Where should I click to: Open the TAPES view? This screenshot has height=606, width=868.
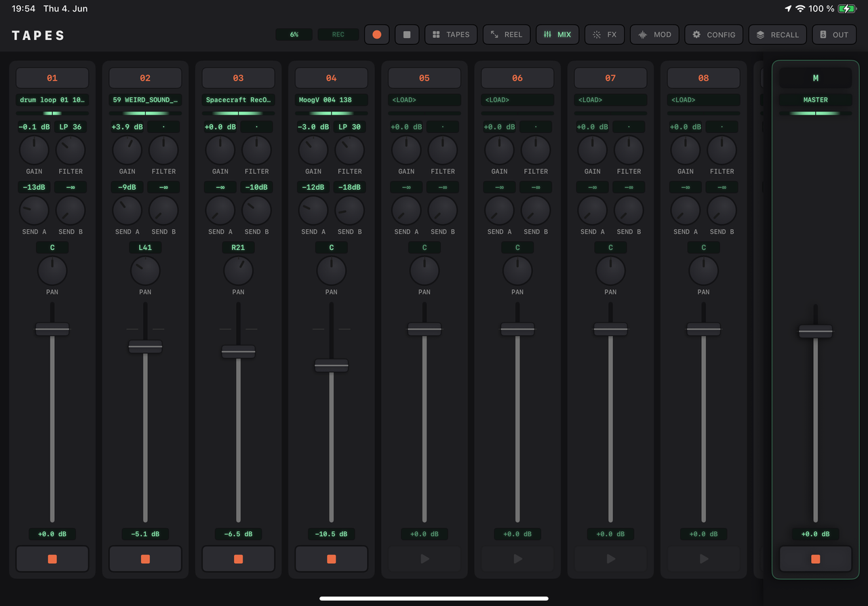(x=451, y=35)
